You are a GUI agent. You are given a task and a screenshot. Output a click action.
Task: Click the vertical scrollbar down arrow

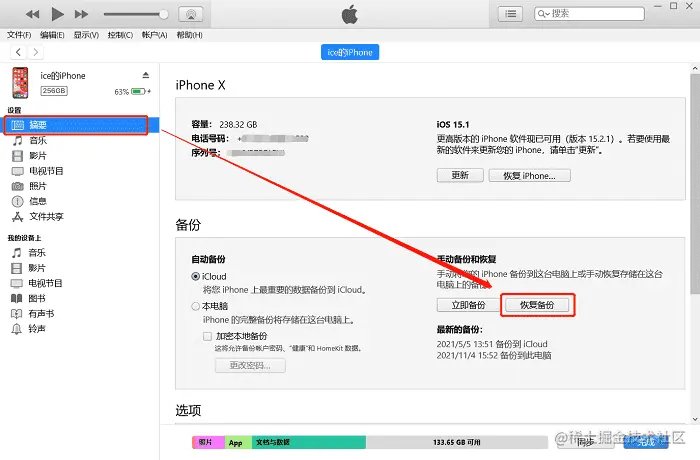pos(695,419)
